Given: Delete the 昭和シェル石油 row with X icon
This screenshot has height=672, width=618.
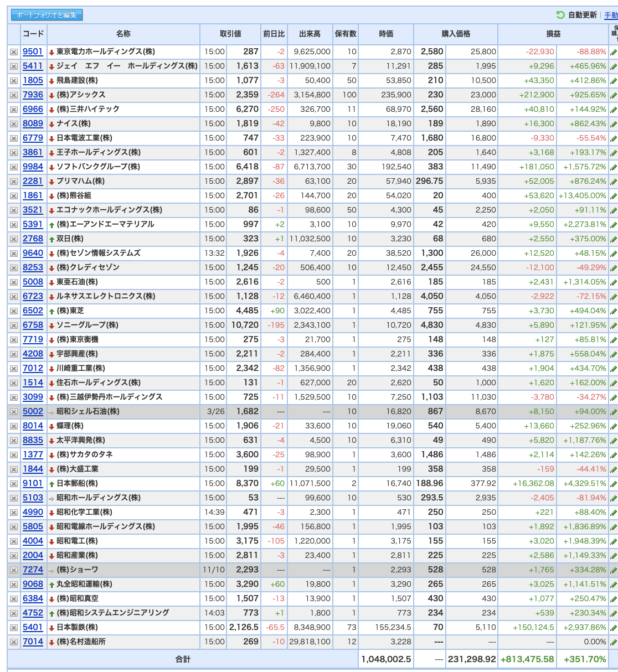Looking at the screenshot, I should tap(14, 412).
